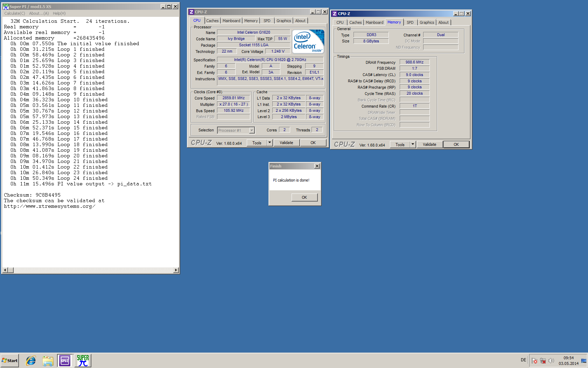Click the Super PI title bar icon
The image size is (588, 368).
[6, 7]
